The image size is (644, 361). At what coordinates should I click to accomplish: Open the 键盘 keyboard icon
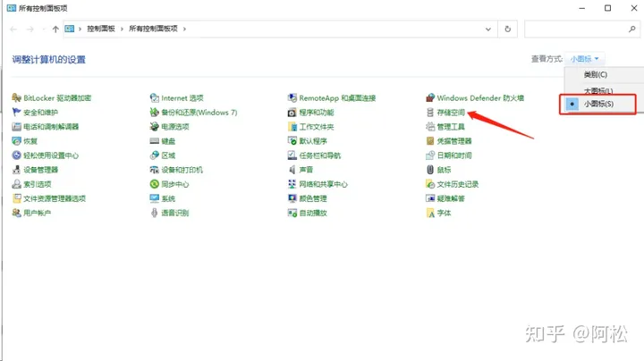coord(155,140)
